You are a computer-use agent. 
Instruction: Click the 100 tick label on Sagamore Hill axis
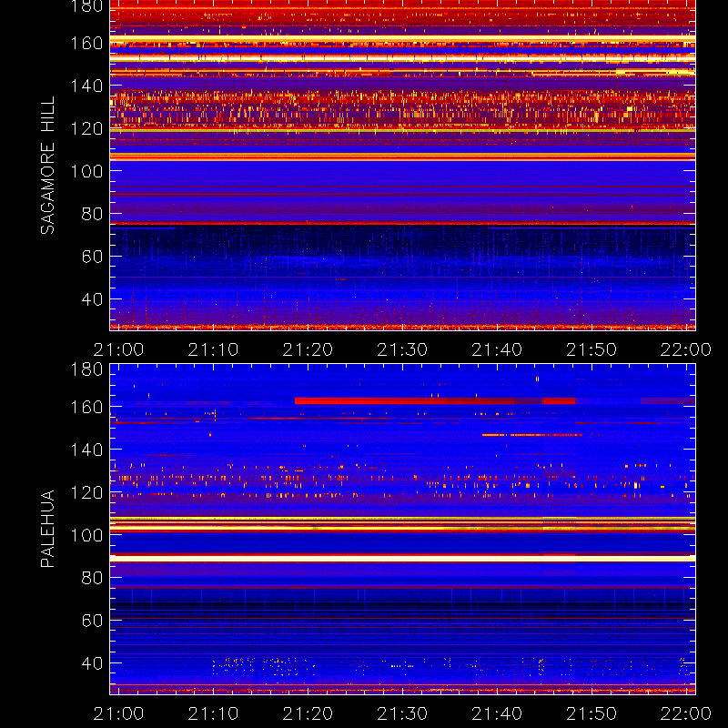(x=86, y=171)
